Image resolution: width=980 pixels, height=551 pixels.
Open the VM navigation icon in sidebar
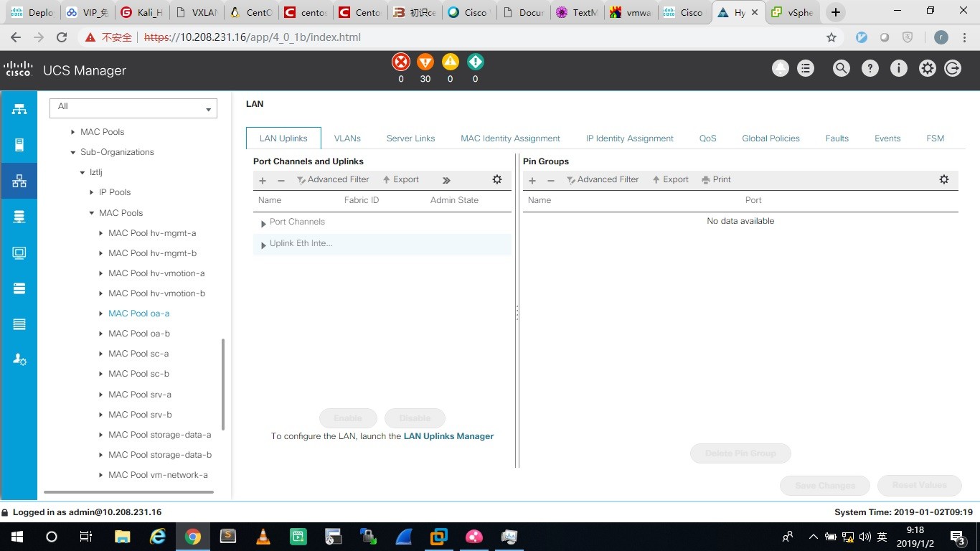[x=19, y=253]
